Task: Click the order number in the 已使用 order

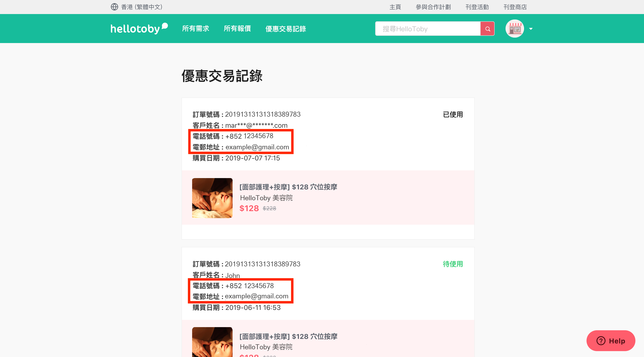Action: 263,114
